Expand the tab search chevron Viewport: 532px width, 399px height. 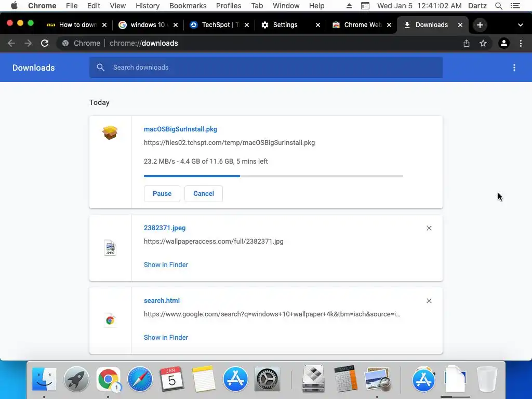point(521,25)
